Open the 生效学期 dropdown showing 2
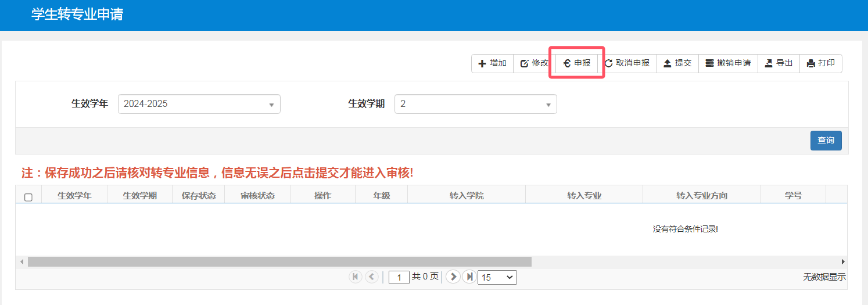Image resolution: width=868 pixels, height=305 pixels. (x=475, y=104)
